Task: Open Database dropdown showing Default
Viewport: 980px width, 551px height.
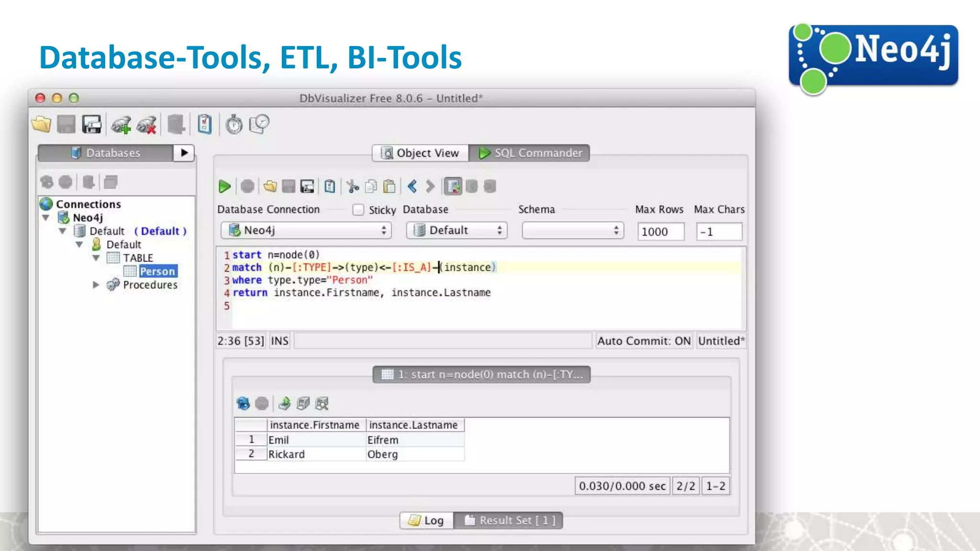Action: [457, 231]
